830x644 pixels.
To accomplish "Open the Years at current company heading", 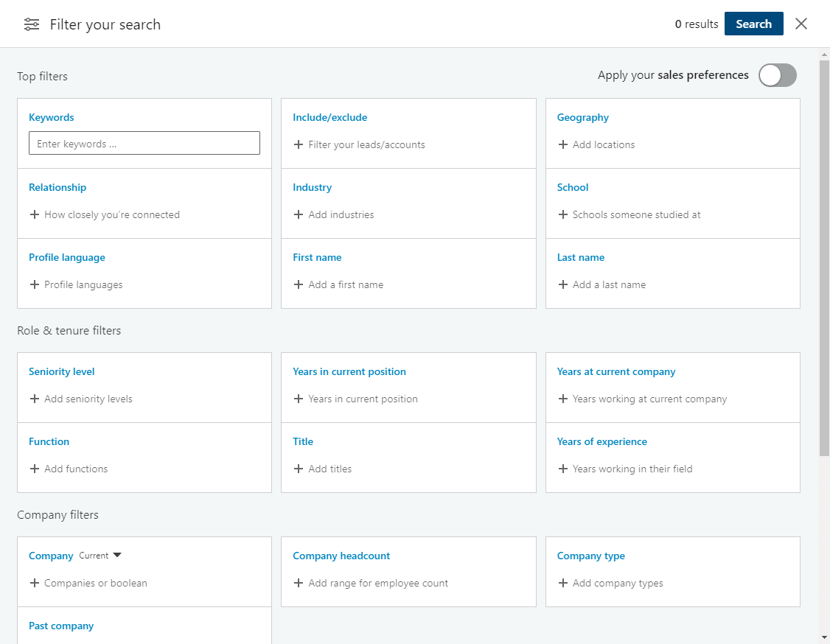I will 615,371.
